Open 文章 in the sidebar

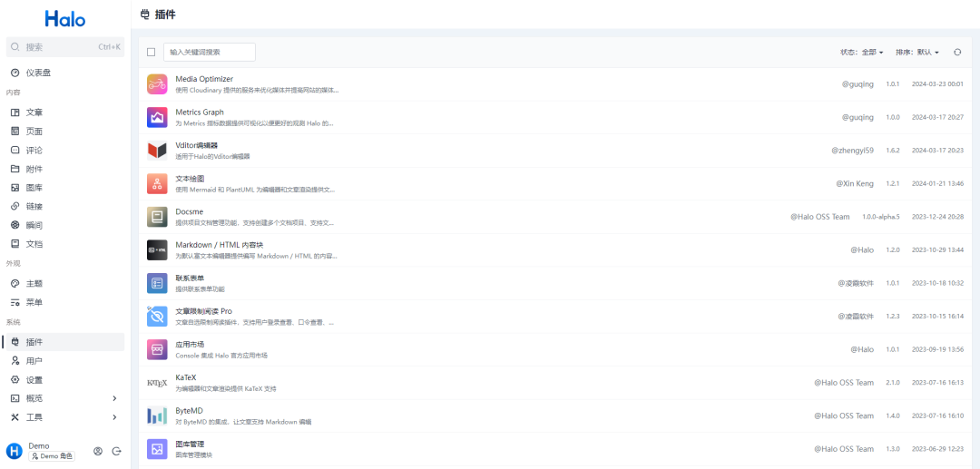pyautogui.click(x=65, y=112)
